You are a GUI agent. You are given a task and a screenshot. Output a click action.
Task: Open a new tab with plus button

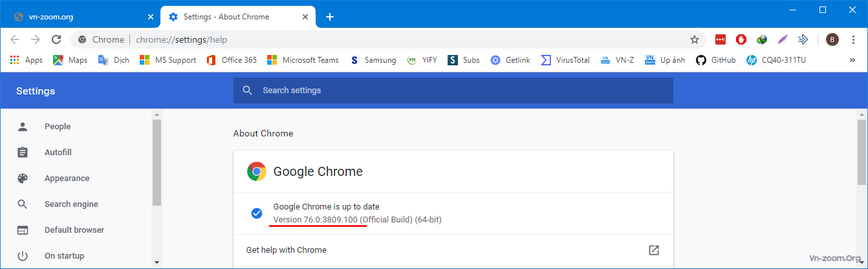pos(330,17)
